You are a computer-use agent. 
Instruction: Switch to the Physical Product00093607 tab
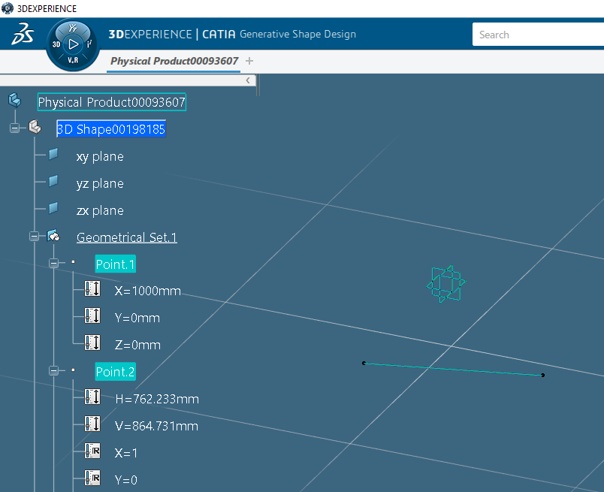coord(174,61)
